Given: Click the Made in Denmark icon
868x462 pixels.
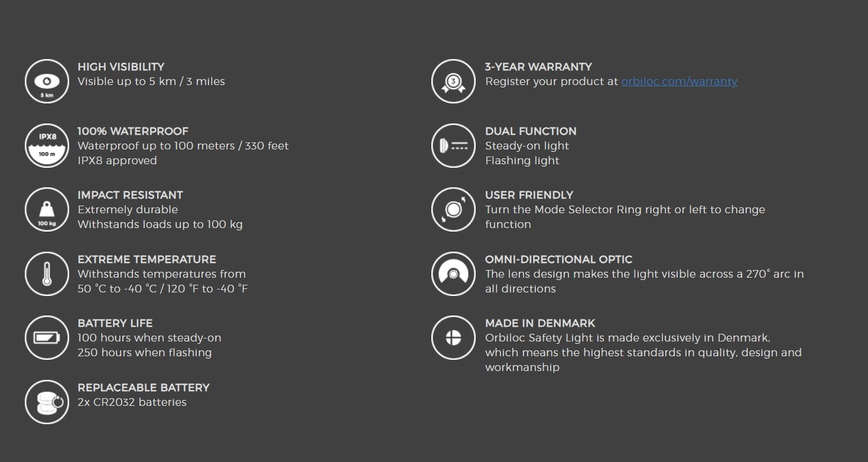Looking at the screenshot, I should pos(453,338).
